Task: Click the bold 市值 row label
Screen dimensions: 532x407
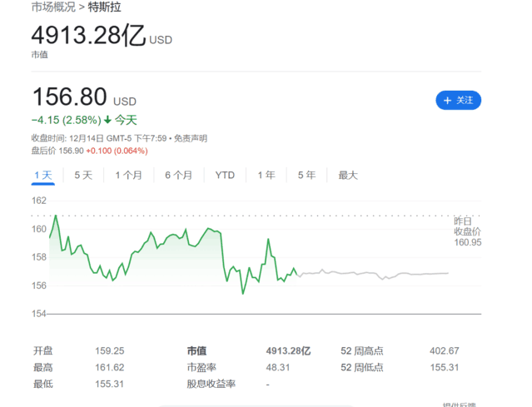Action: [196, 350]
